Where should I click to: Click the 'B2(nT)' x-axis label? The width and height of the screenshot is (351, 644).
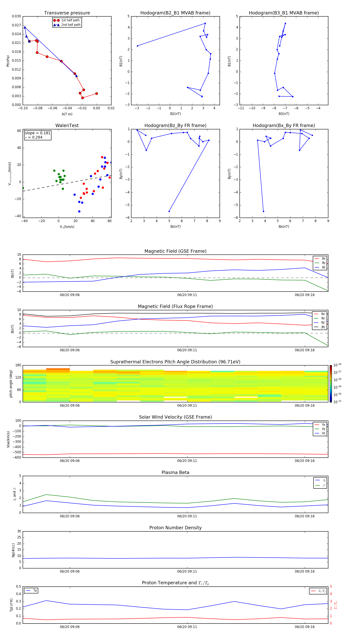(x=175, y=114)
